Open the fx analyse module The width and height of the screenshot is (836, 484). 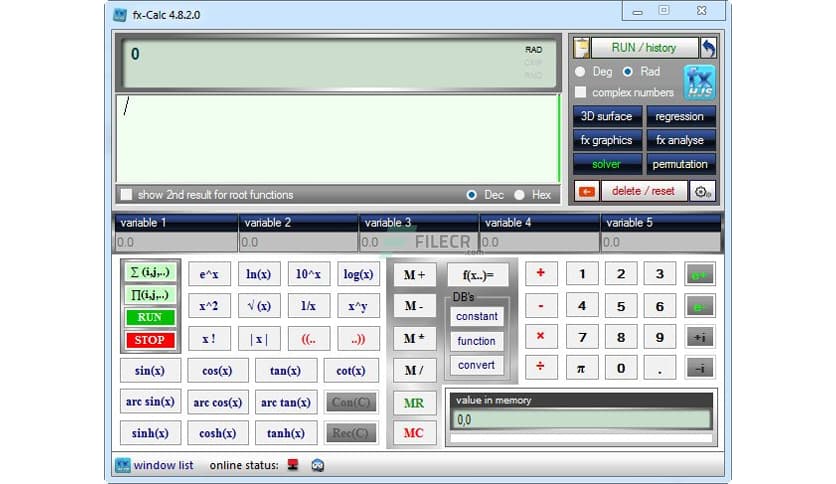pyautogui.click(x=680, y=140)
